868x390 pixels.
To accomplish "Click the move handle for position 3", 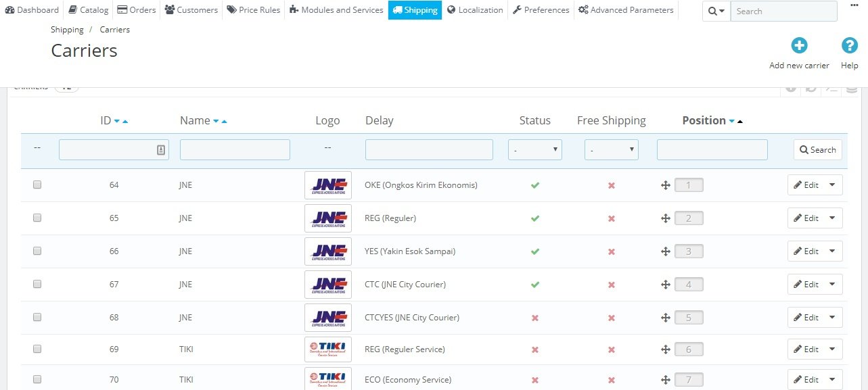I will pyautogui.click(x=666, y=251).
